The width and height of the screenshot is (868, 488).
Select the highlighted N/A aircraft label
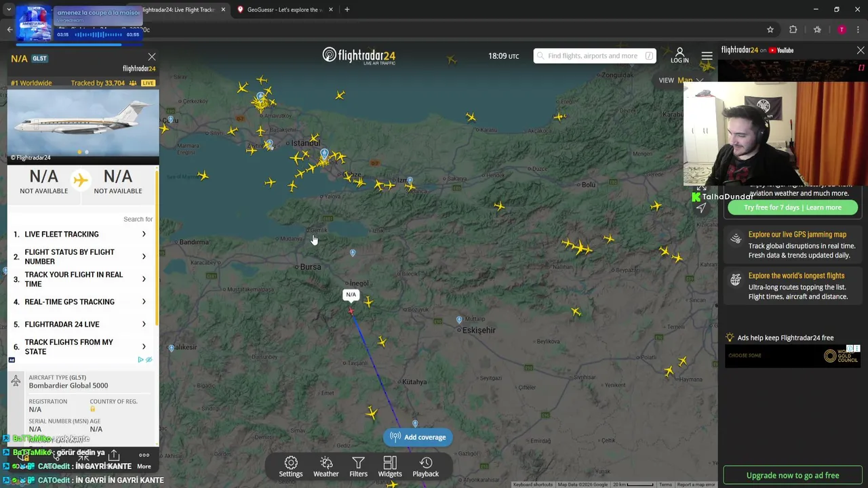(351, 295)
